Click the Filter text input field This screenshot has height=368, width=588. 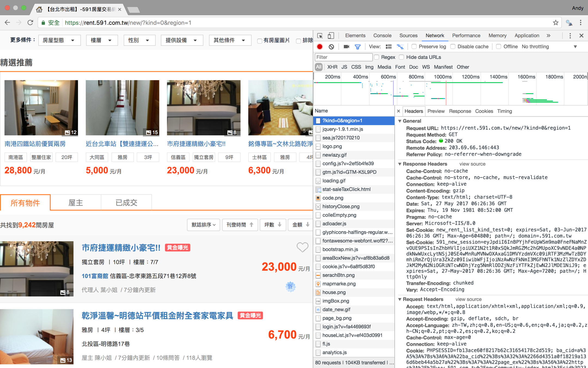[343, 57]
